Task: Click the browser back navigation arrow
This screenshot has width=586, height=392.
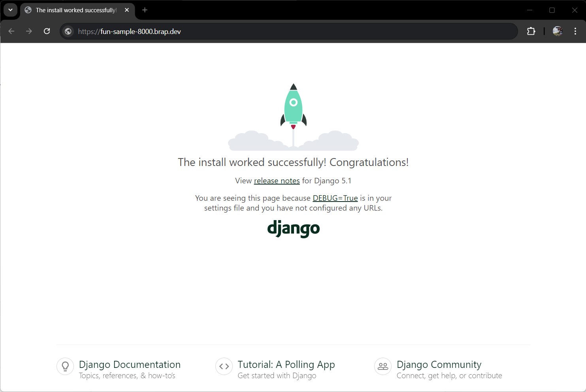Action: click(11, 31)
